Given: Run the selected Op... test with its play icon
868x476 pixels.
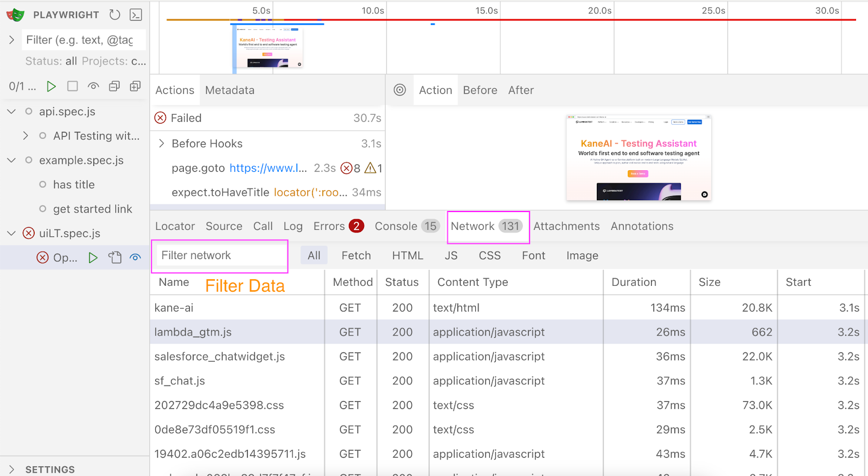Looking at the screenshot, I should coord(93,258).
